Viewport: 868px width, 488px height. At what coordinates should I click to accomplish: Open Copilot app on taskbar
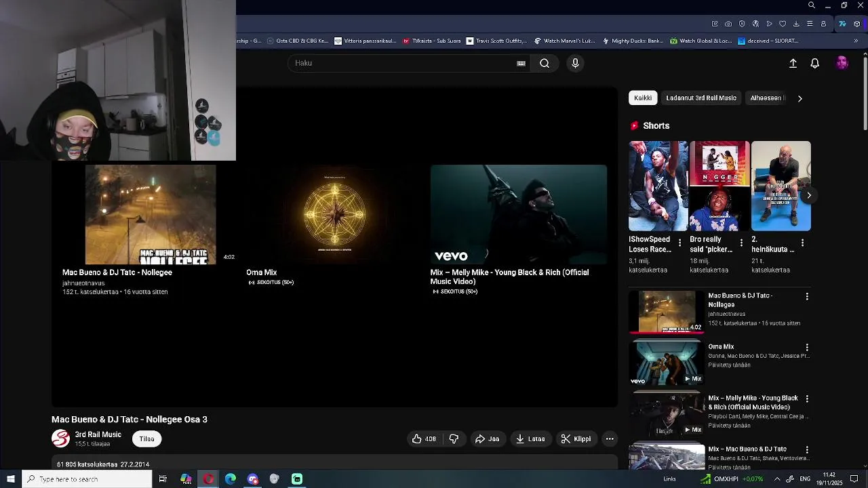[x=186, y=479]
